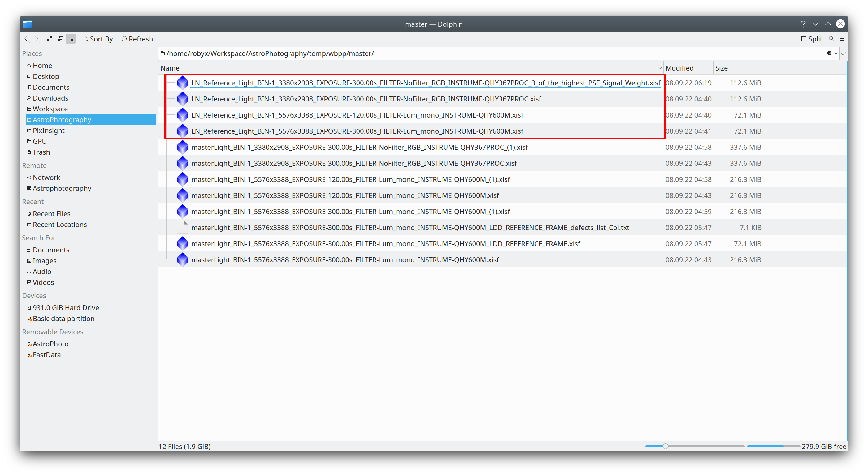Click text file icon of defects_list_Col.txt
The width and height of the screenshot is (868, 475).
tap(183, 228)
